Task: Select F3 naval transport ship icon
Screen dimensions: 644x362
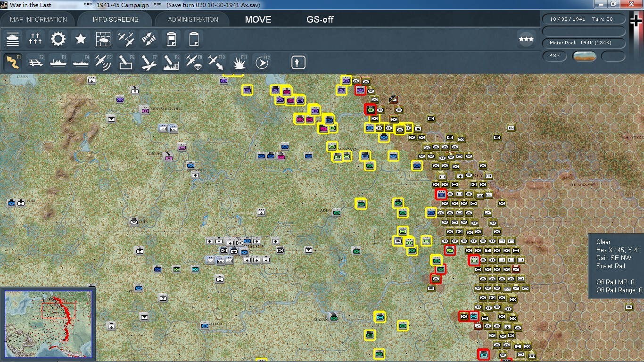Action: [x=58, y=62]
